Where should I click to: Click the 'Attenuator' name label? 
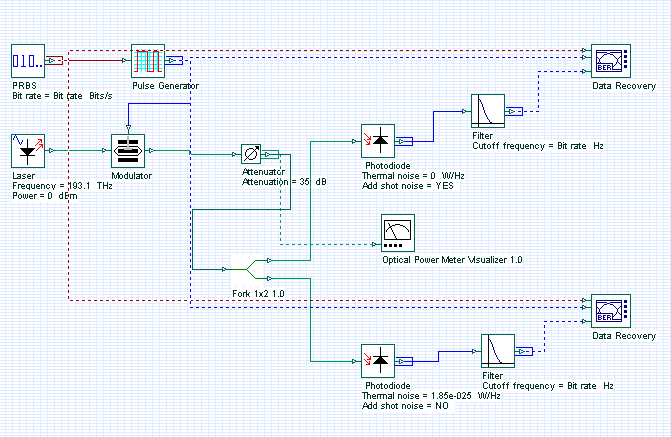click(263, 172)
